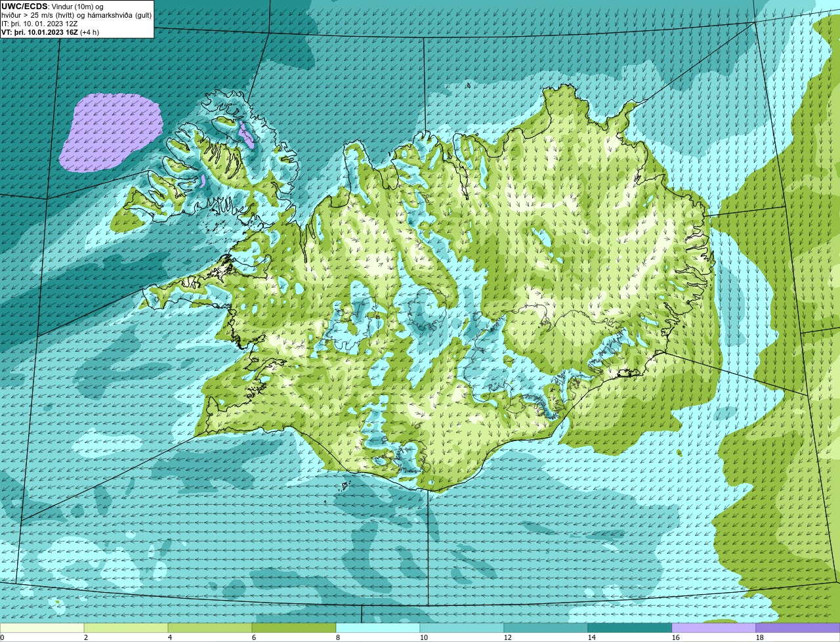Click the "14" label on the wind scale
The height and width of the screenshot is (642, 840).
click(592, 637)
